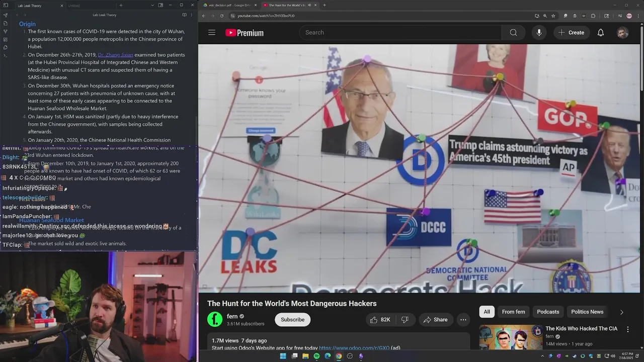644x362 pixels.
Task: Go back in Chrome
Action: pyautogui.click(x=204, y=16)
